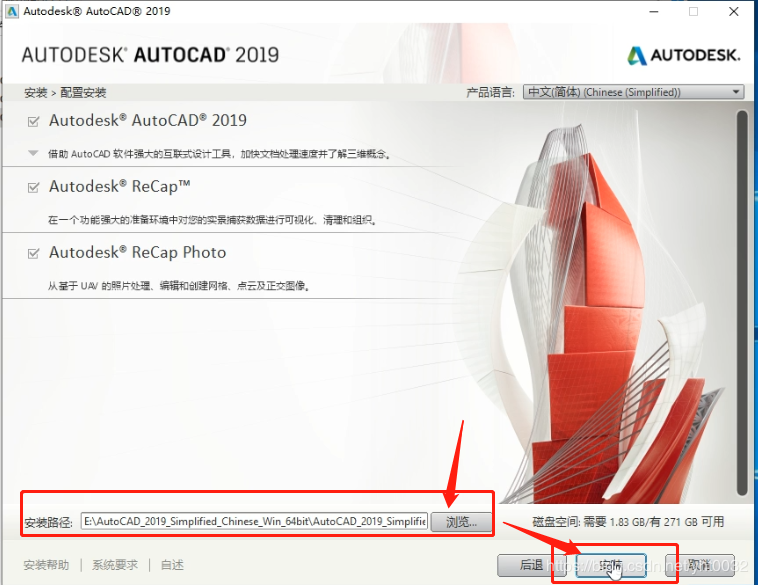Toggle the Autodesk ReCap Photo checkbox
Screen dimensions: 758x585
pyautogui.click(x=33, y=253)
